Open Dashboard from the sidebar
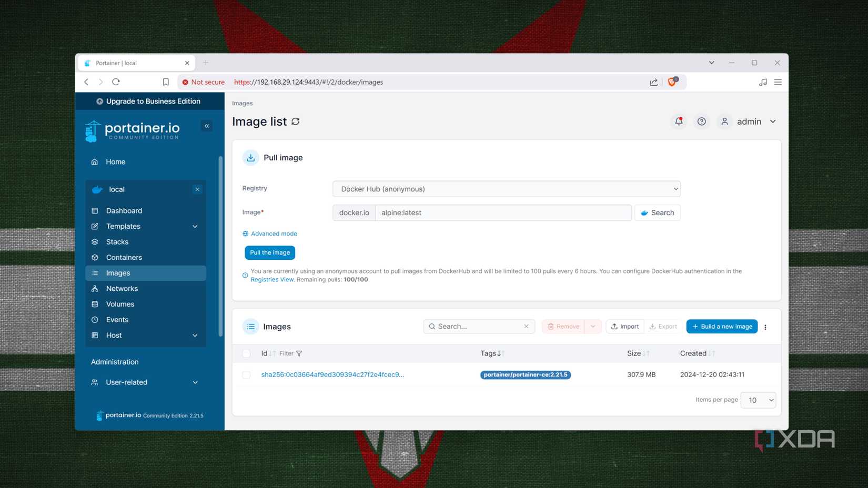Viewport: 868px width, 488px height. (124, 210)
